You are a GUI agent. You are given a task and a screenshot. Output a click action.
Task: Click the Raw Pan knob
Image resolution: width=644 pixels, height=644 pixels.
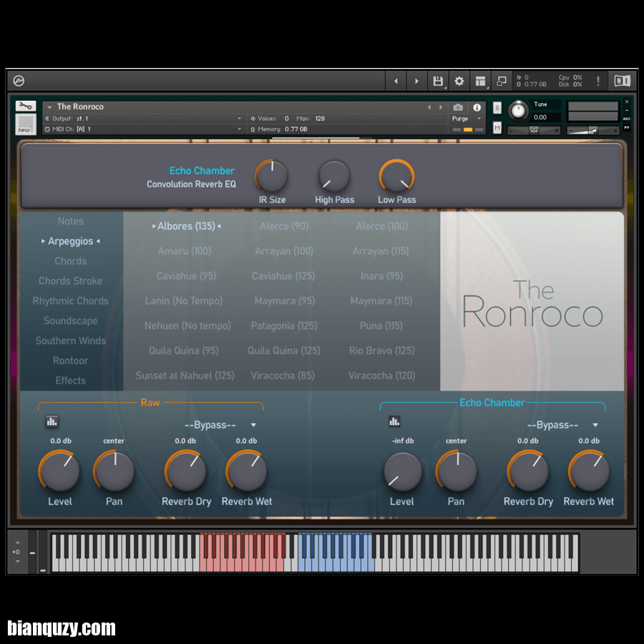(114, 471)
